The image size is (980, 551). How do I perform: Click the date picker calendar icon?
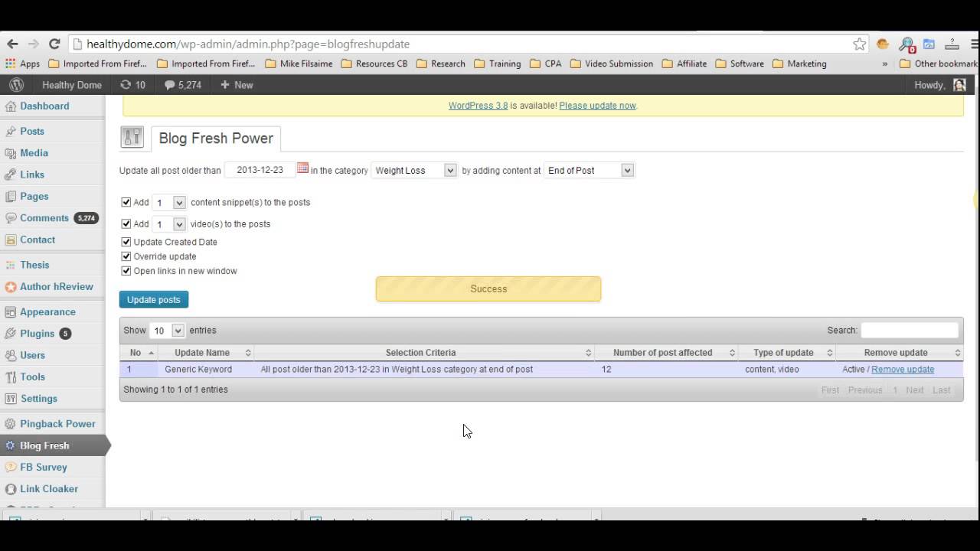[x=302, y=168]
